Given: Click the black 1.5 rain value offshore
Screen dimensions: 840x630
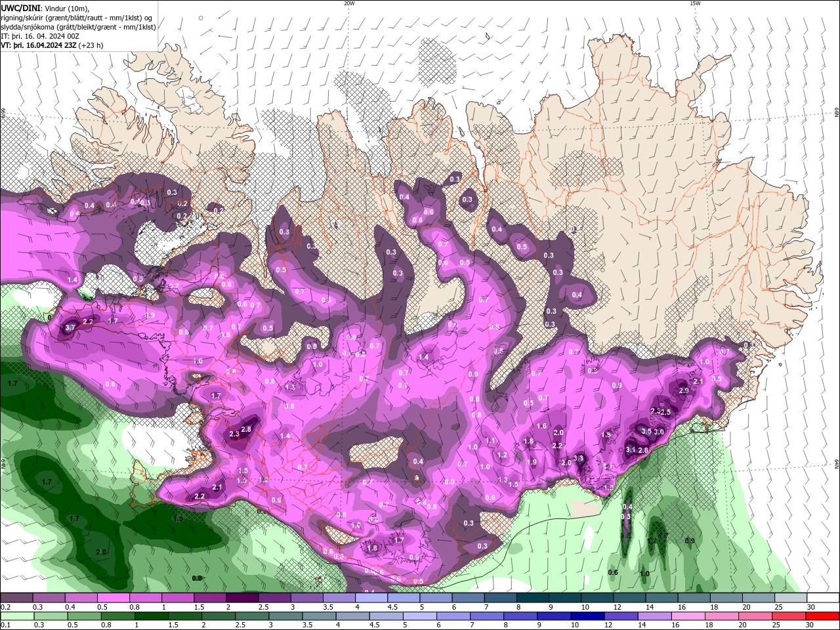Looking at the screenshot, I should point(178,518).
